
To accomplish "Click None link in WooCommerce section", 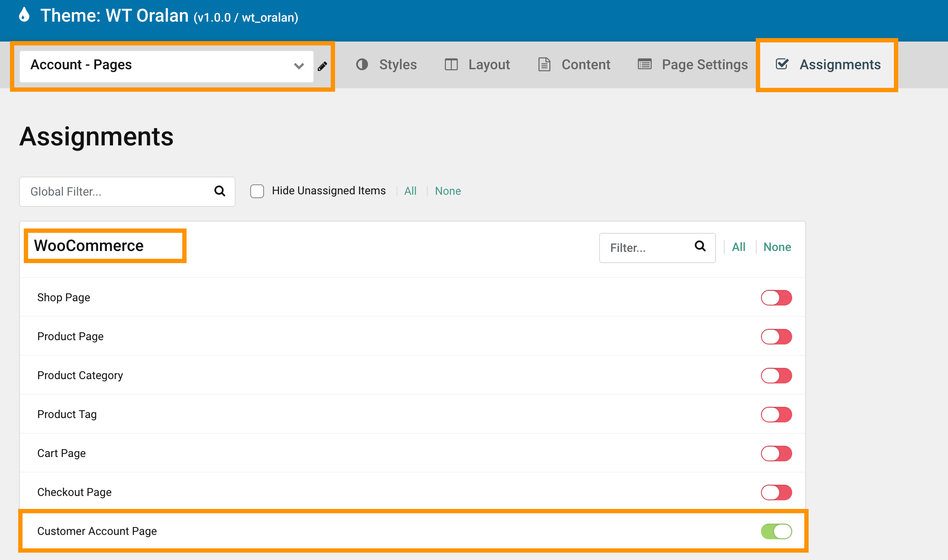I will click(777, 247).
